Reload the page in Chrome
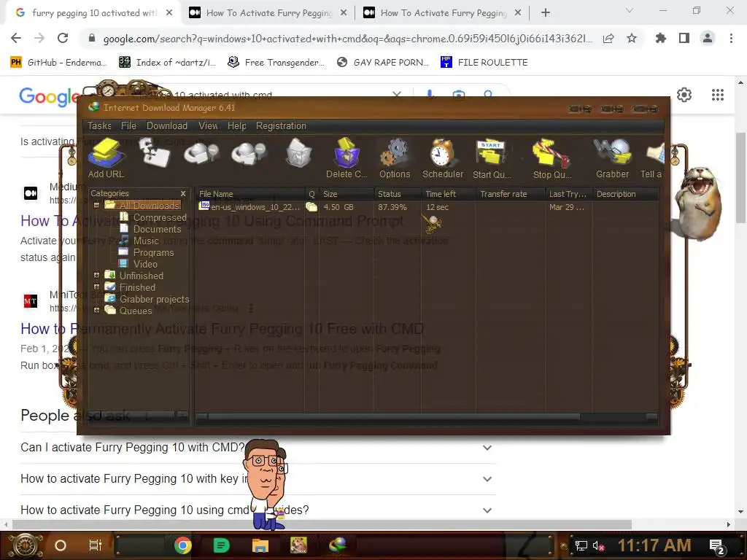 click(63, 38)
